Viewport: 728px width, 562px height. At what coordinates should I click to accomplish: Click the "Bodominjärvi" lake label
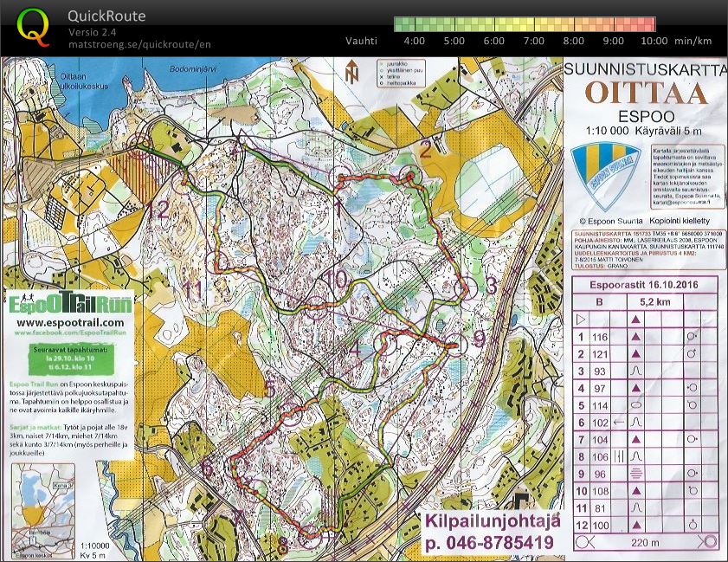point(193,69)
